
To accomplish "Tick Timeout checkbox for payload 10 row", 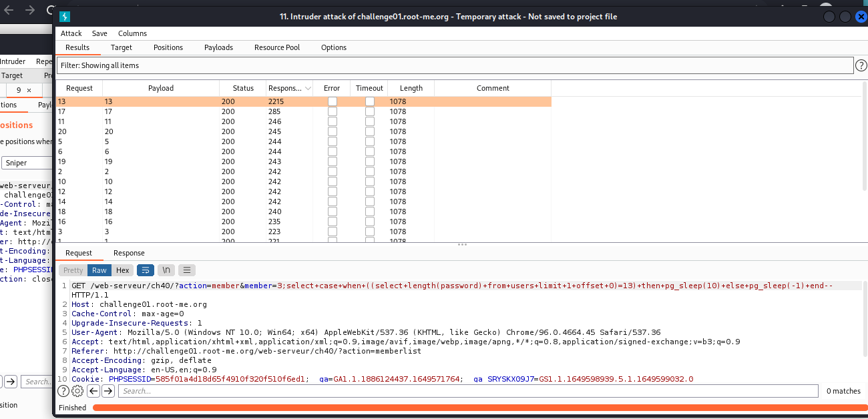I will [x=369, y=181].
